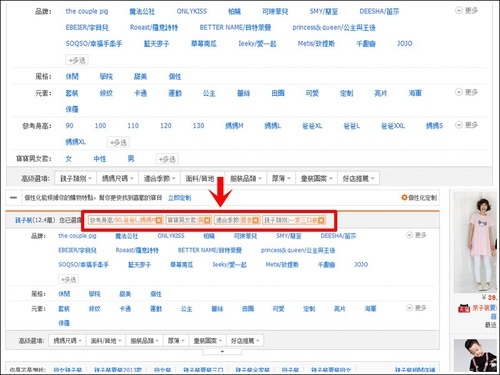Expand 更多 for 參考身高 row
The image size is (500, 375).
click(467, 125)
